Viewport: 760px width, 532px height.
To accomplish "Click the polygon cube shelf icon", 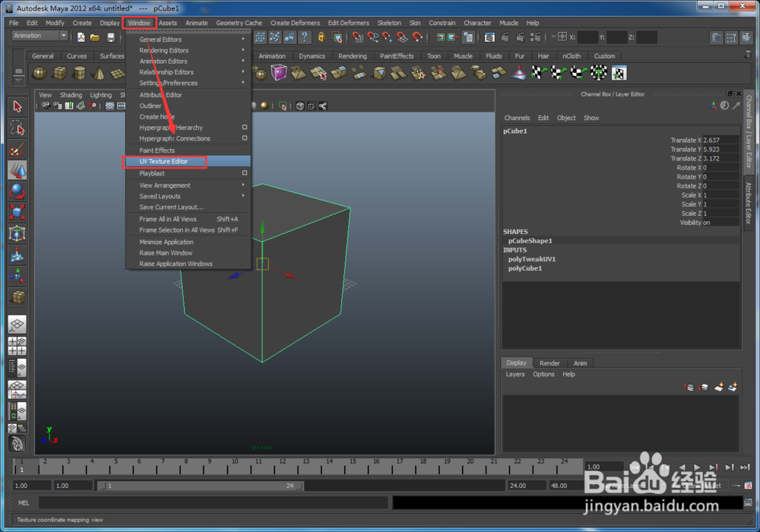I will pos(59,73).
